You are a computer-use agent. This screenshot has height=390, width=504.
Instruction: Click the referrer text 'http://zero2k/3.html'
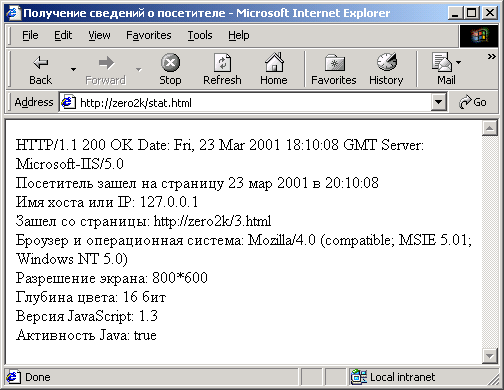click(212, 221)
